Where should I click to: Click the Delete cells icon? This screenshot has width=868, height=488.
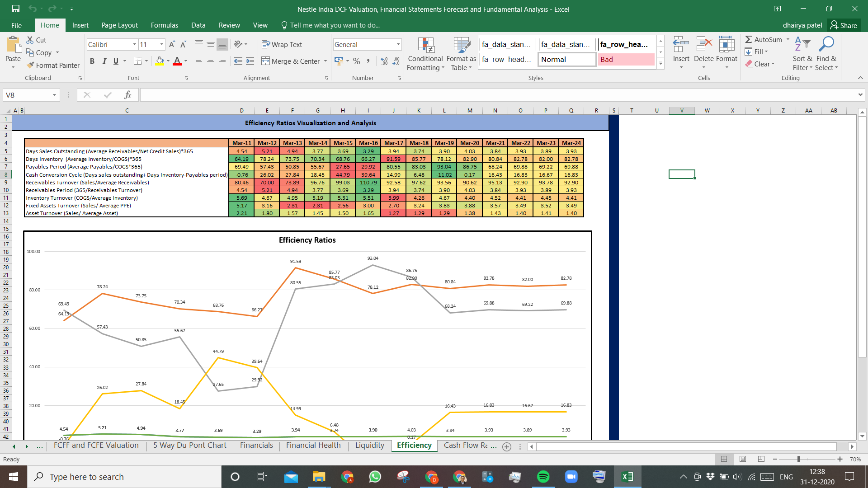pos(704,45)
